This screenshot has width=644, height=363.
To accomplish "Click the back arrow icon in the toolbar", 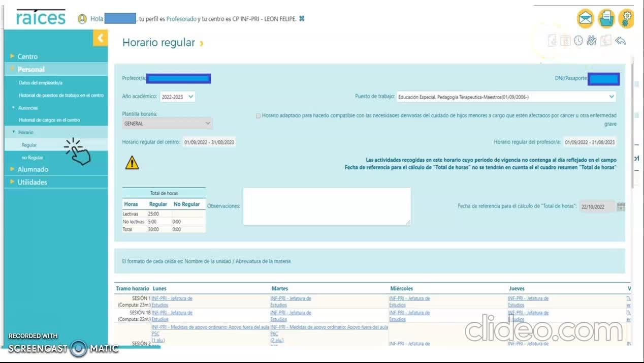I will 620,41.
